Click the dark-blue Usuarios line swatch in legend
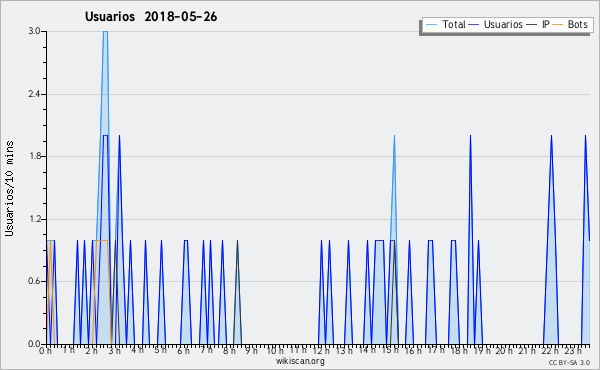 point(474,25)
